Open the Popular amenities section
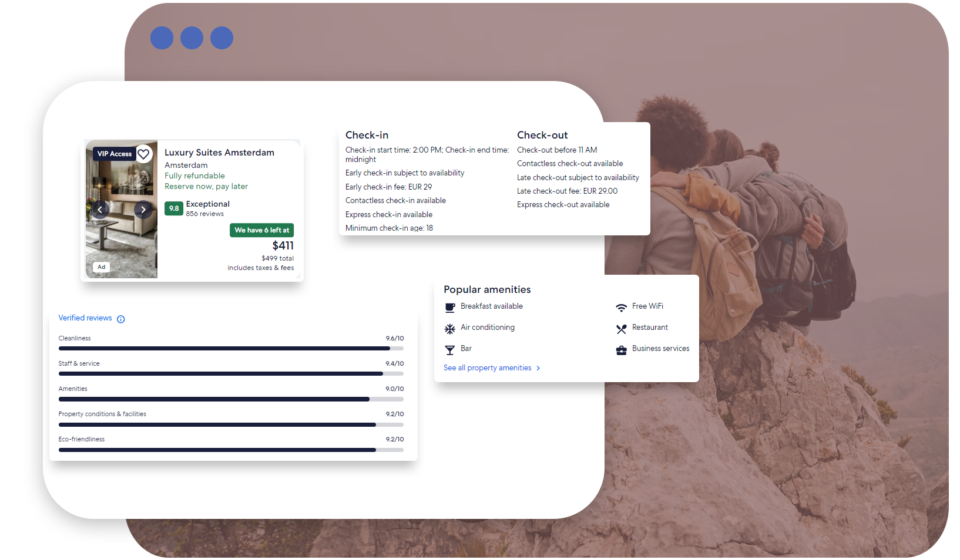Image resolution: width=960 pixels, height=560 pixels. pos(487,289)
